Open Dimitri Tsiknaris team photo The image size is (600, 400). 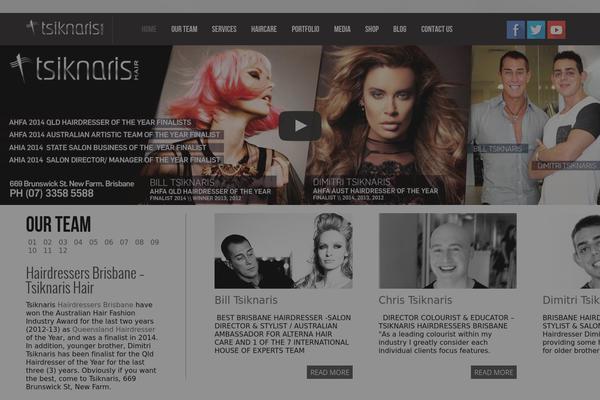pyautogui.click(x=571, y=251)
